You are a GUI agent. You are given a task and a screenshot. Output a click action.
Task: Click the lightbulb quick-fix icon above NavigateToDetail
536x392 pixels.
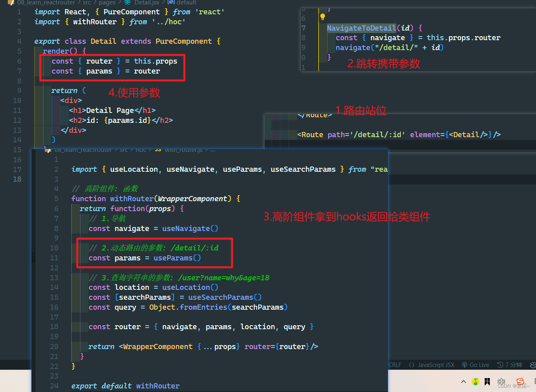(x=323, y=17)
